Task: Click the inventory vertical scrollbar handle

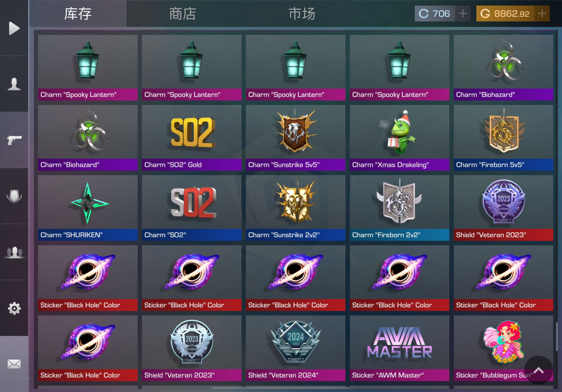Action: [557, 336]
